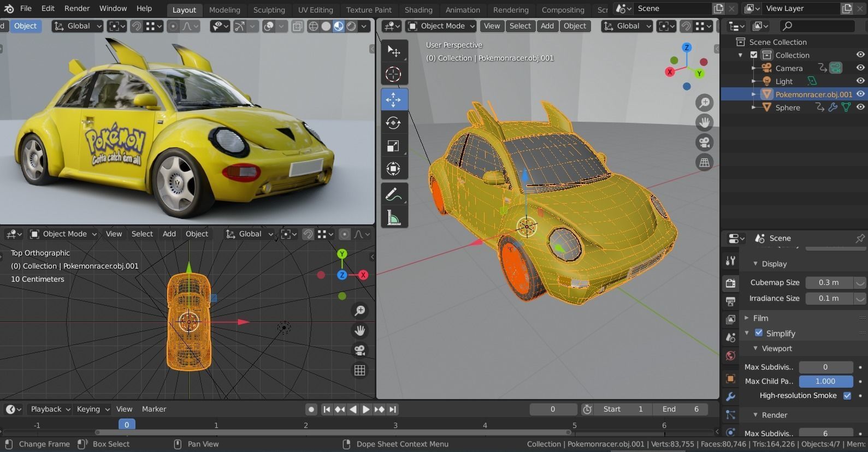Viewport: 868px width, 452px height.
Task: Toggle camera view in perspective viewport
Action: (x=705, y=142)
